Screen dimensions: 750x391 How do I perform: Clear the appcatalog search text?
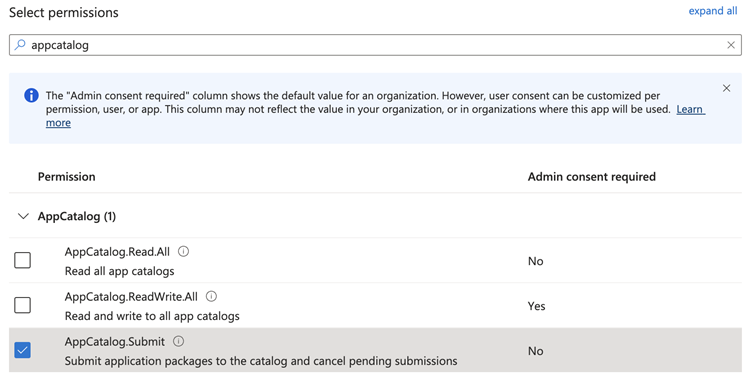tap(731, 45)
